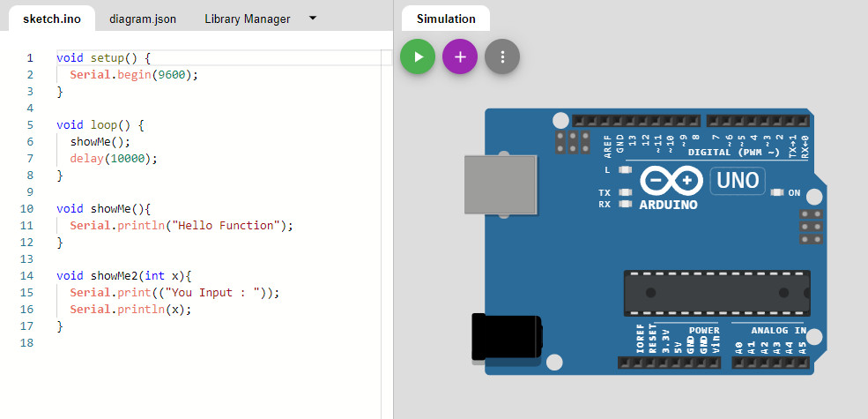Image resolution: width=868 pixels, height=419 pixels.
Task: Click the GND pin on the digital header
Action: tap(619, 121)
